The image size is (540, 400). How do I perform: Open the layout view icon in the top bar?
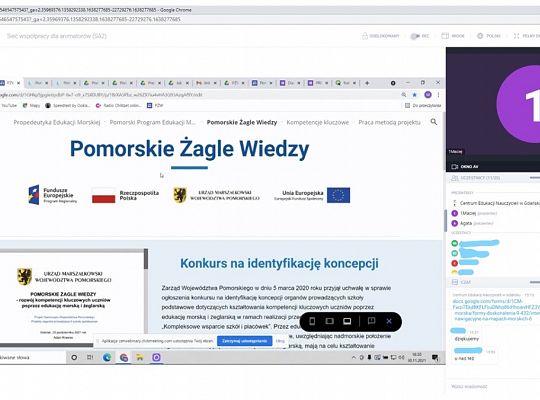[445, 36]
